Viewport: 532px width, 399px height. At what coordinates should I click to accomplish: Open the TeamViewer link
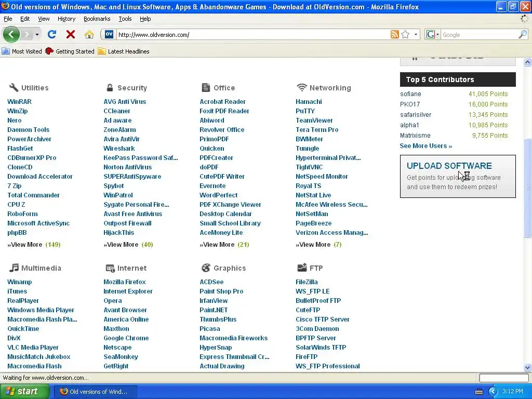314,120
